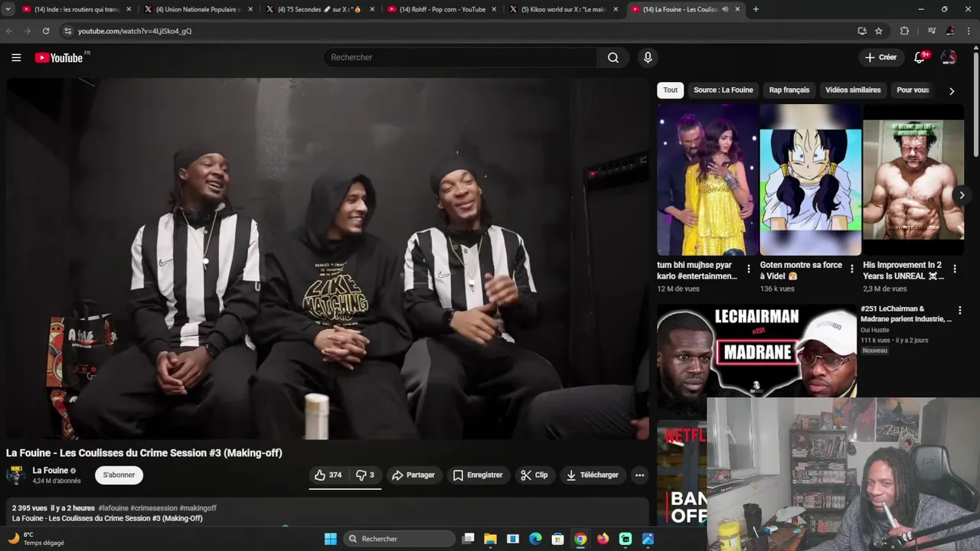This screenshot has width=980, height=551.
Task: Switch to '75 Secondes sur X' tab
Action: point(319,9)
